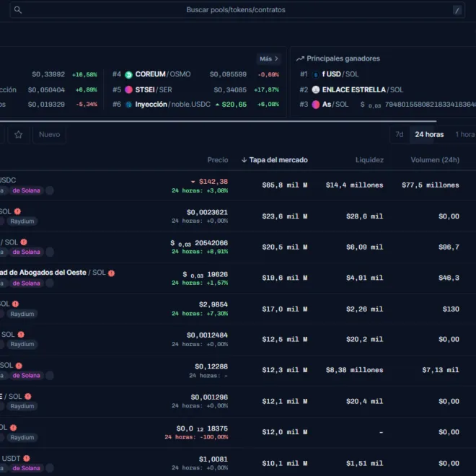Click the horizontal scrollbar under trending panels

pos(218,121)
